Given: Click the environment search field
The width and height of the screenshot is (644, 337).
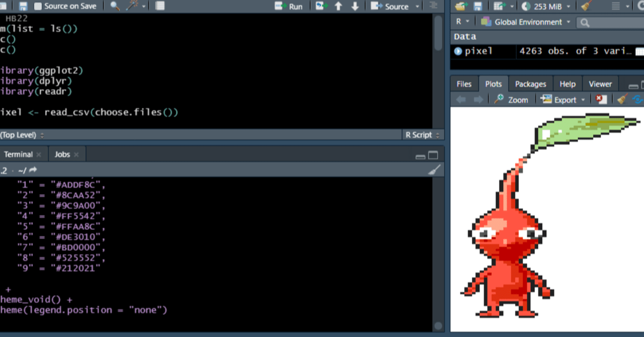Looking at the screenshot, I should (x=609, y=22).
